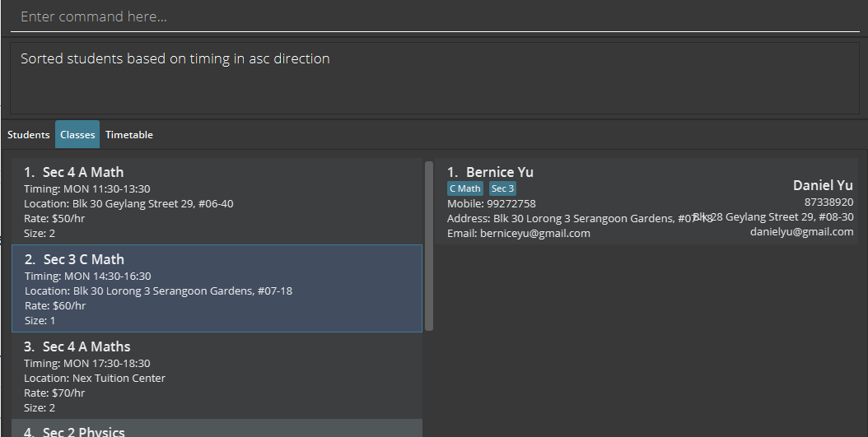The image size is (868, 437).
Task: Click the command input field
Action: click(x=435, y=16)
